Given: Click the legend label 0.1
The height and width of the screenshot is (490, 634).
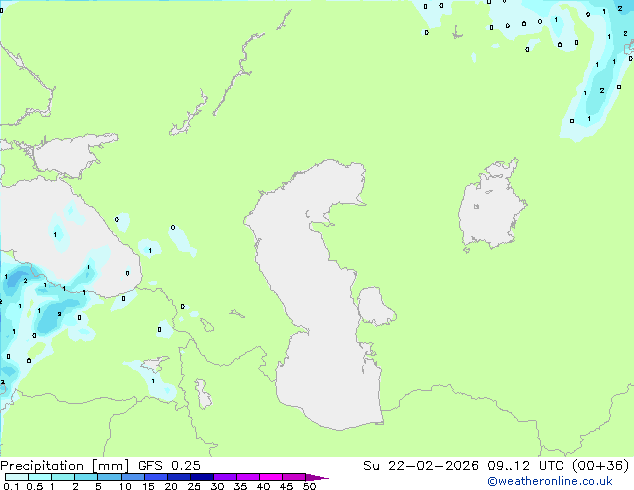Looking at the screenshot, I should [x=11, y=486].
